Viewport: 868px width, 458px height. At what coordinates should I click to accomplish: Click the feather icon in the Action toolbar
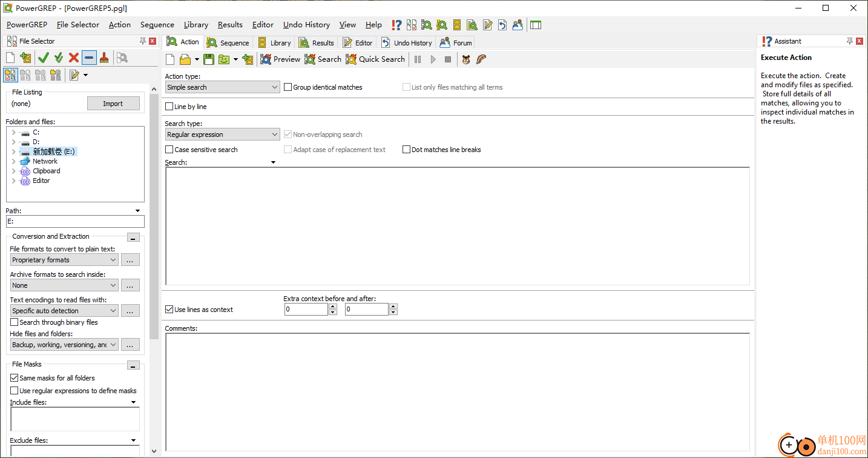pyautogui.click(x=481, y=59)
